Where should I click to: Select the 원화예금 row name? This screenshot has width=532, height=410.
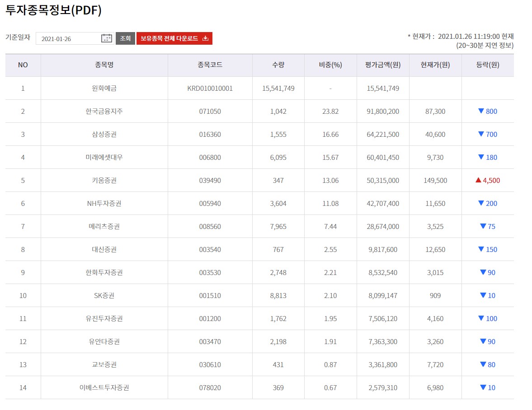coord(104,88)
